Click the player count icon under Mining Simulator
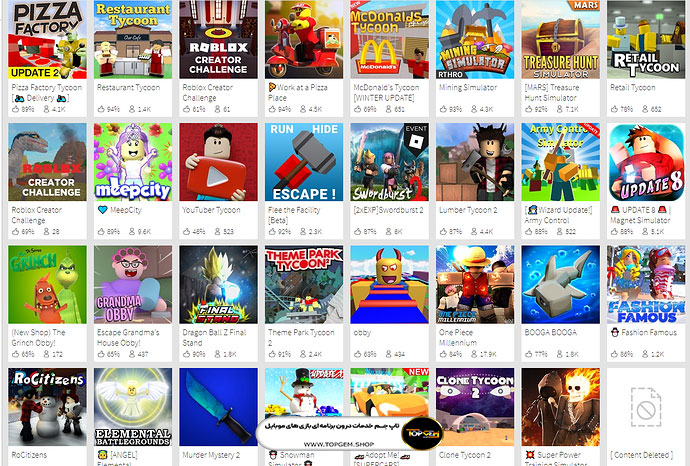The image size is (690, 466). 474,109
